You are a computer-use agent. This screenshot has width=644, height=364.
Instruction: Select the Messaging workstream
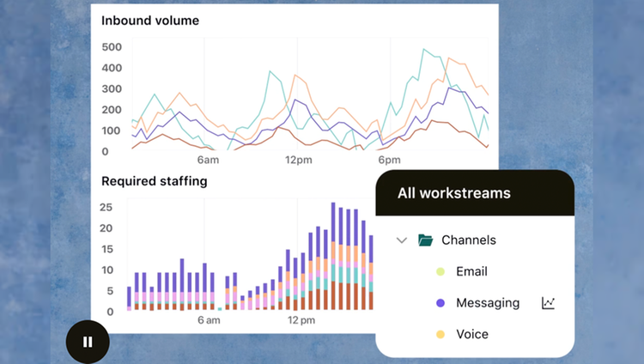[488, 303]
